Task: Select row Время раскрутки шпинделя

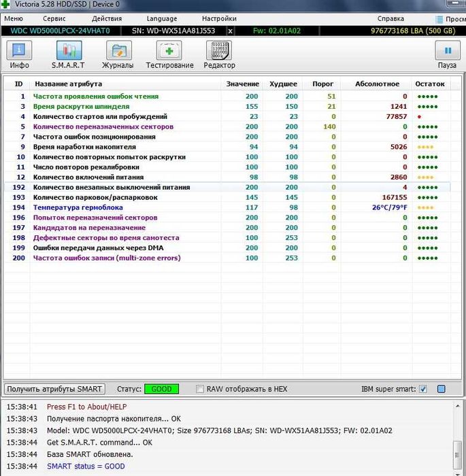Action: coord(227,107)
